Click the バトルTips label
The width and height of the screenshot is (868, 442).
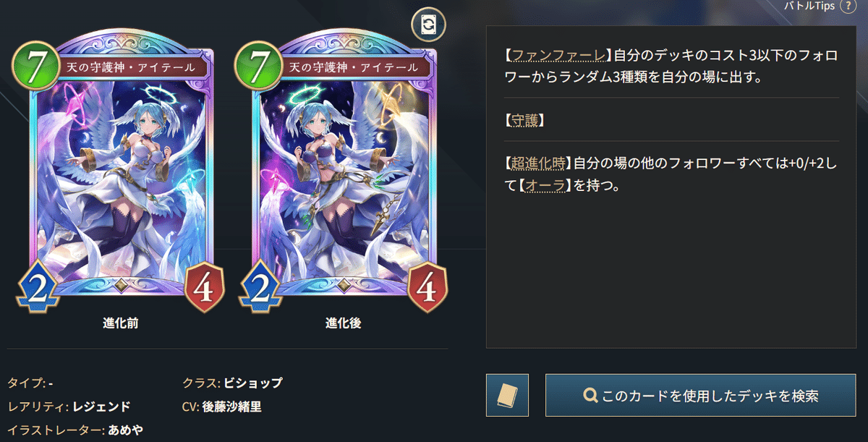tap(810, 6)
